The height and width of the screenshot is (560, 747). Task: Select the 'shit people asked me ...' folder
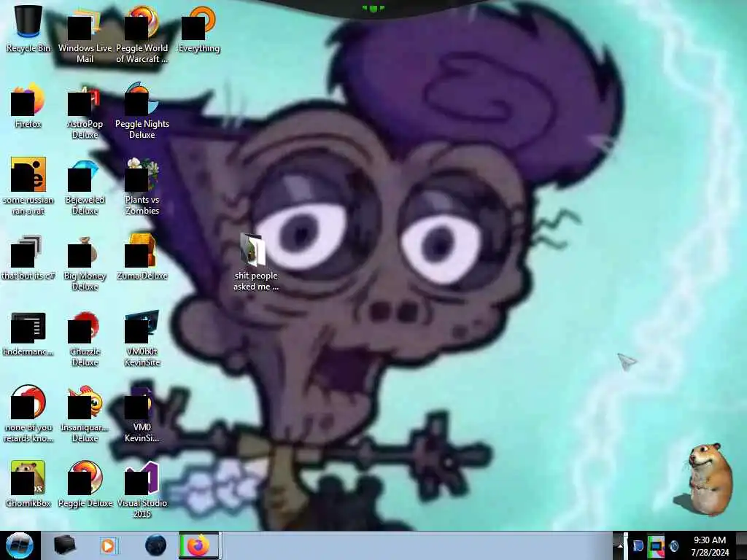[x=256, y=262]
